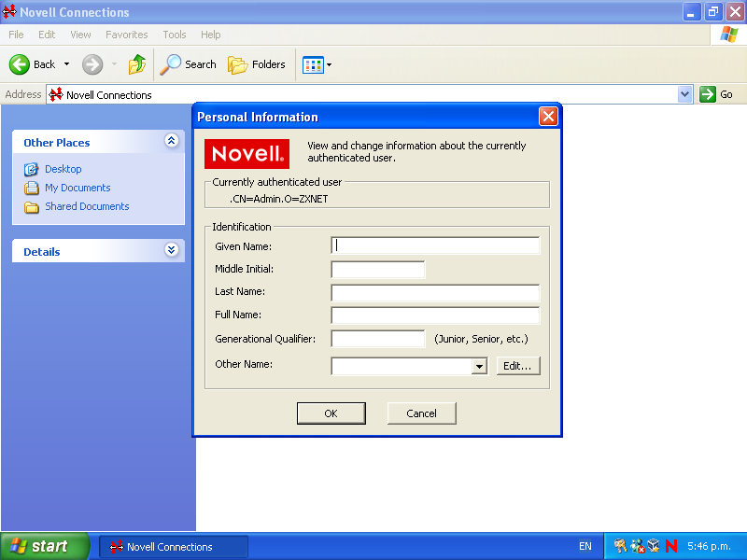Viewport: 747px width, 560px height.
Task: Open the View menu
Action: click(80, 35)
